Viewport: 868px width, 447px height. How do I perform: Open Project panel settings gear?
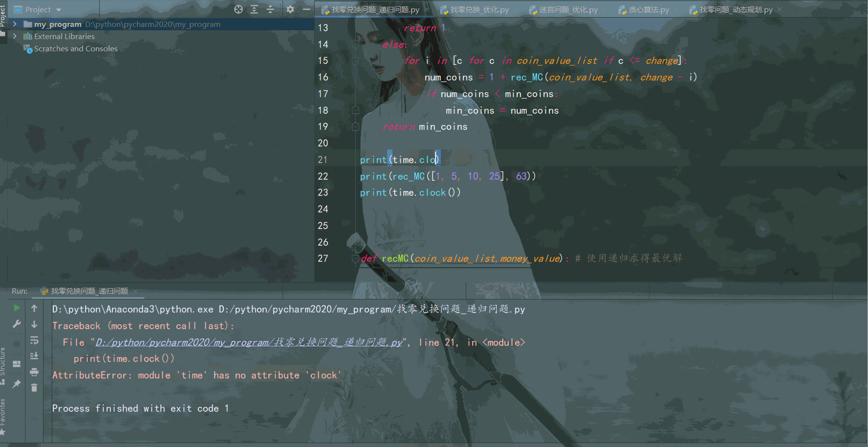[x=290, y=9]
